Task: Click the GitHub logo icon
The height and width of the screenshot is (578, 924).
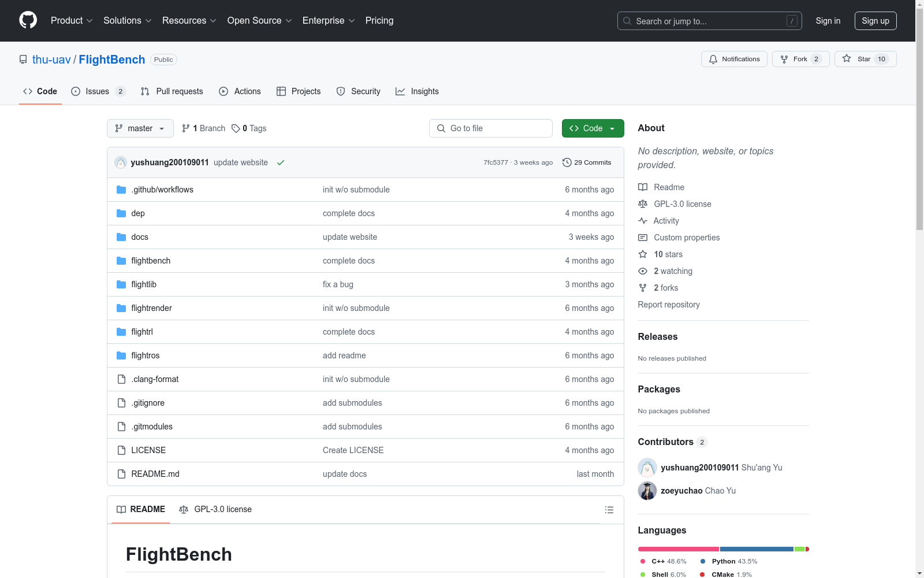Action: (x=28, y=20)
